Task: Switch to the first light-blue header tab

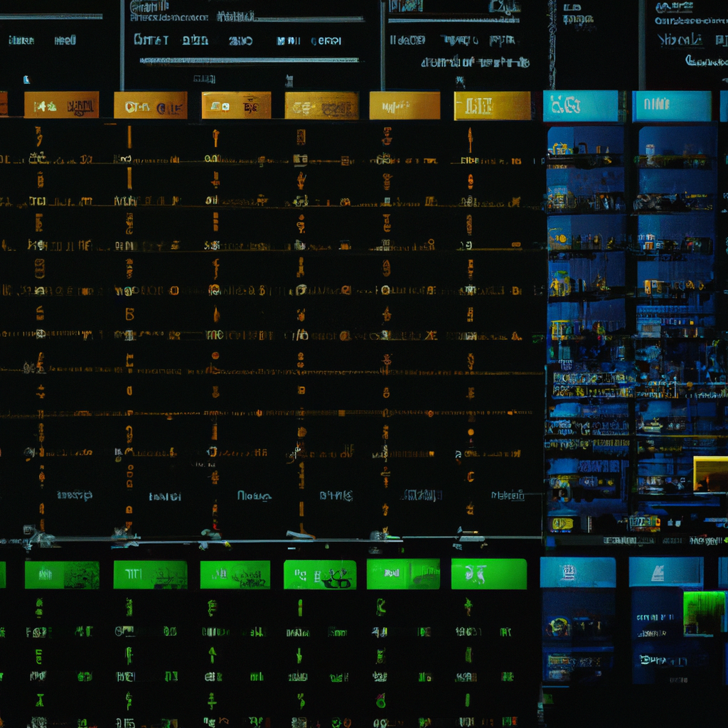Action: (580, 106)
